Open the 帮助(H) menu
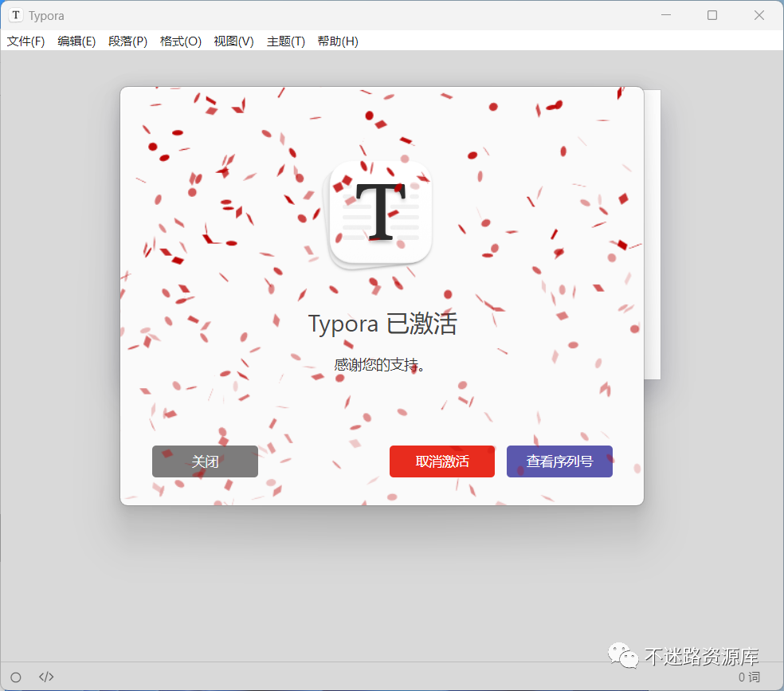 click(338, 41)
